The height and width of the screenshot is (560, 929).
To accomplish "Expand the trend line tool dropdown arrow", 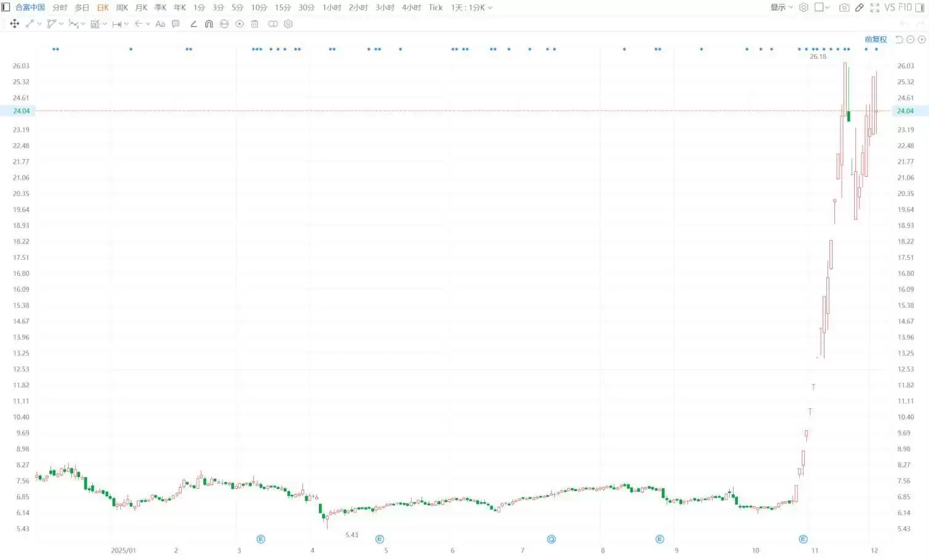I will click(39, 24).
